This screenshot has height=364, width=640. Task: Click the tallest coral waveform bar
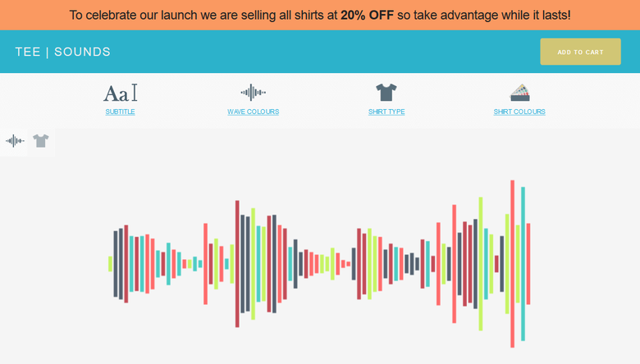point(512,264)
